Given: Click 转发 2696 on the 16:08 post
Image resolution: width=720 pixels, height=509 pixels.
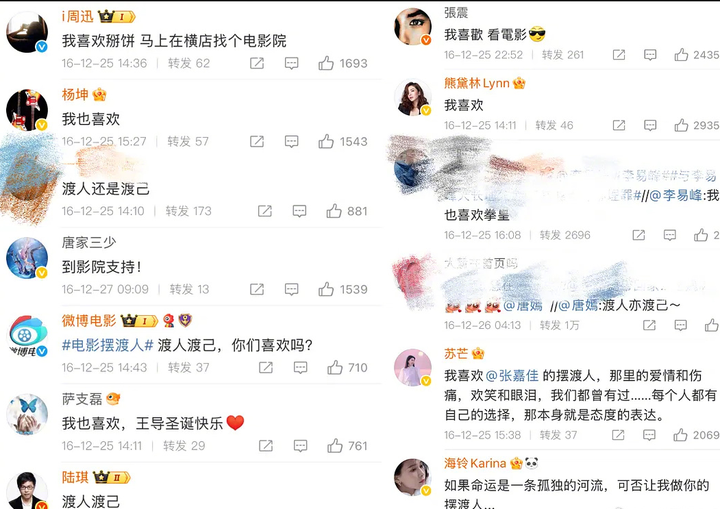Looking at the screenshot, I should click(565, 235).
